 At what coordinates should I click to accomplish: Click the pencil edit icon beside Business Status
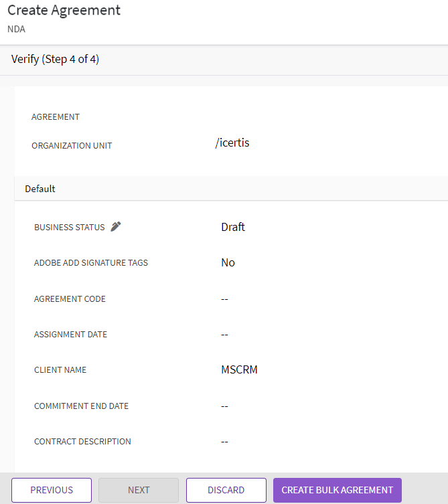(116, 227)
